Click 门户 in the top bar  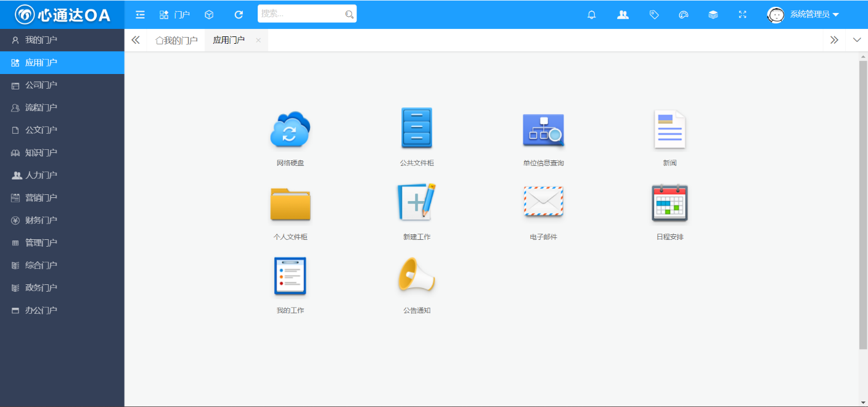click(x=174, y=15)
